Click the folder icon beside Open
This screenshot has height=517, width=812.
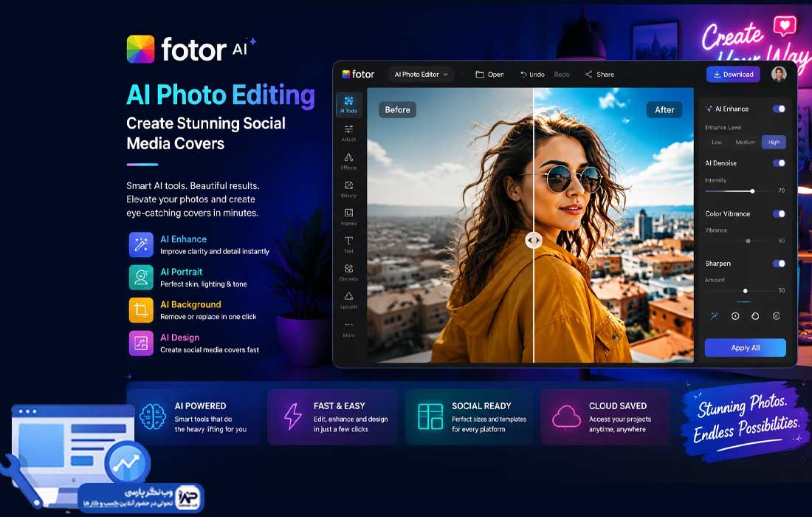[480, 74]
